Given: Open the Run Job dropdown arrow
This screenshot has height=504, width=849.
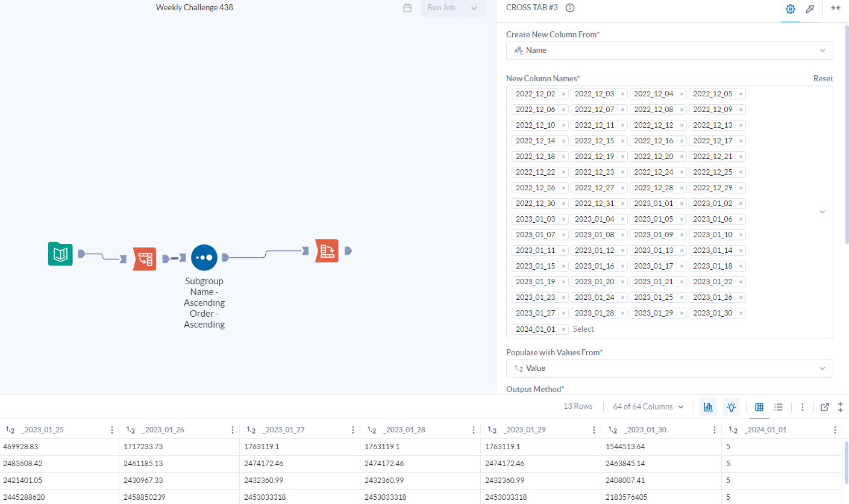Looking at the screenshot, I should pos(474,8).
